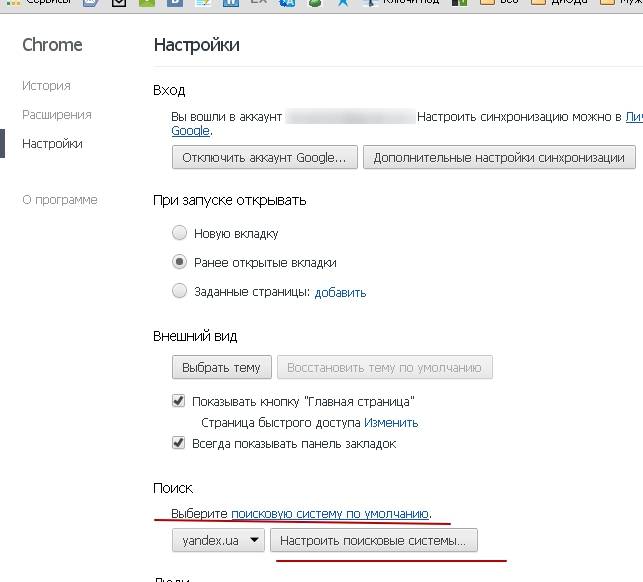Open Расширения in the Chrome sidebar
643x582 pixels.
[57, 115]
